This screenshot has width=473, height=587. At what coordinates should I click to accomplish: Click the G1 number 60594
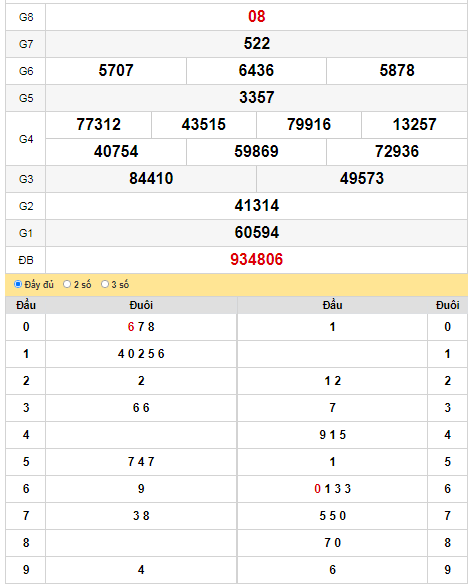(257, 232)
